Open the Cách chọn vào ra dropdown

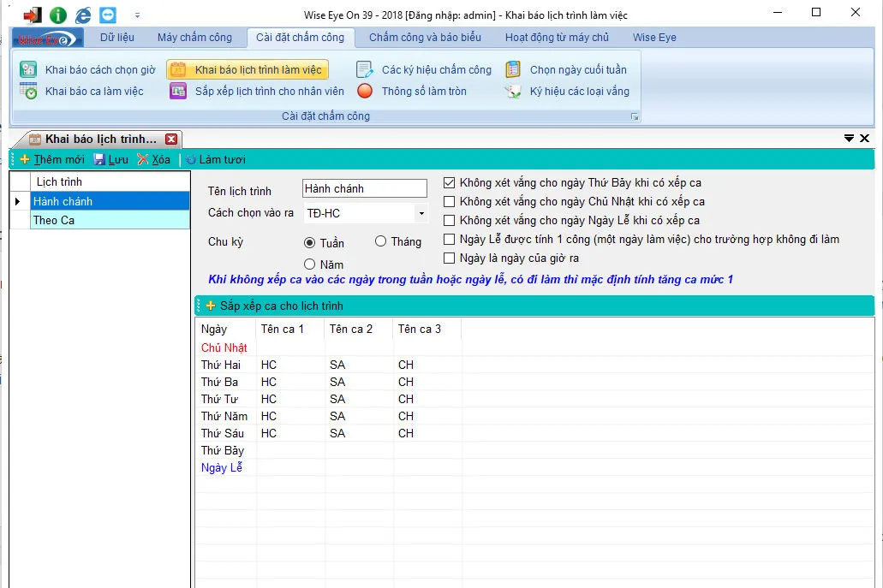point(421,213)
